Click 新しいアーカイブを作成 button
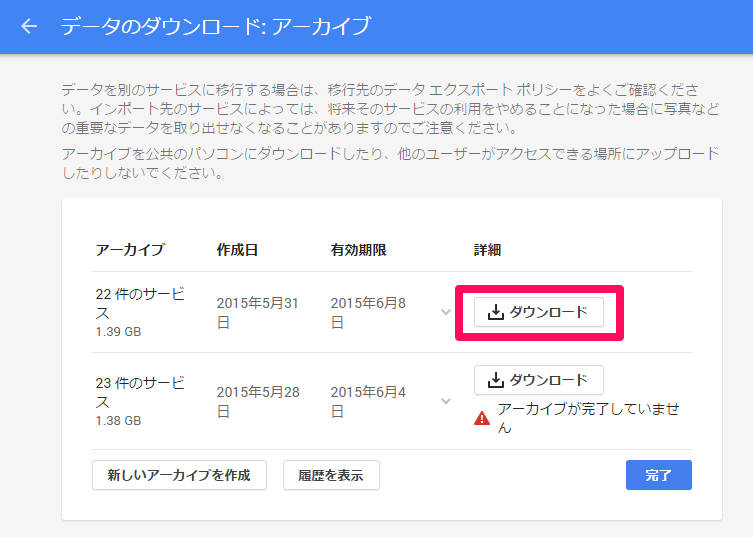The image size is (753, 537). [179, 475]
